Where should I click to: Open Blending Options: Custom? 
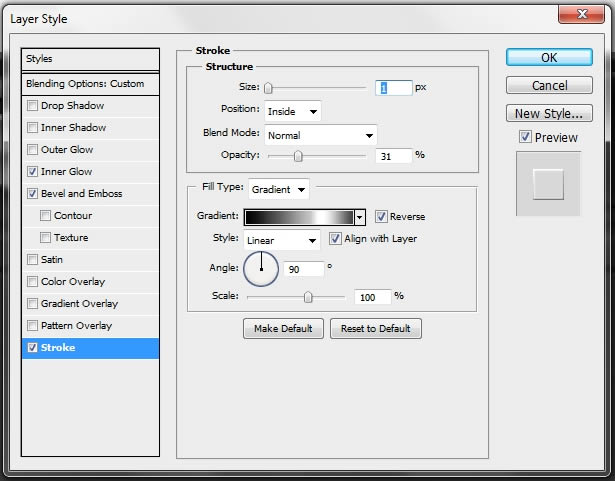point(90,84)
